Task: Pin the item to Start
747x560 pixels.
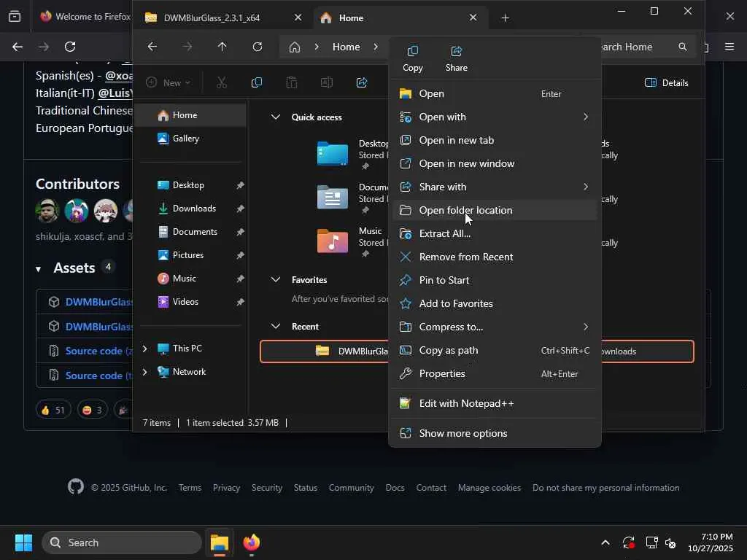Action: point(495,281)
